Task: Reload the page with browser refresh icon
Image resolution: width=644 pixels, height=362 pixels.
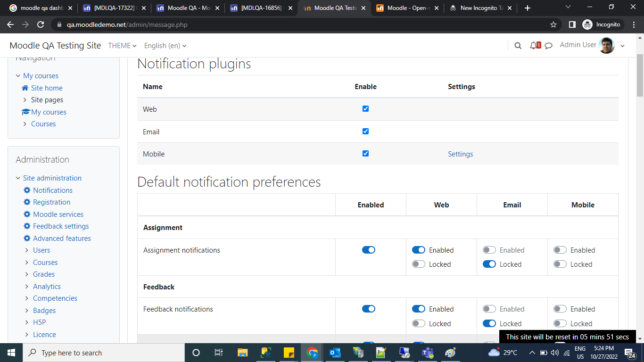Action: pyautogui.click(x=41, y=25)
